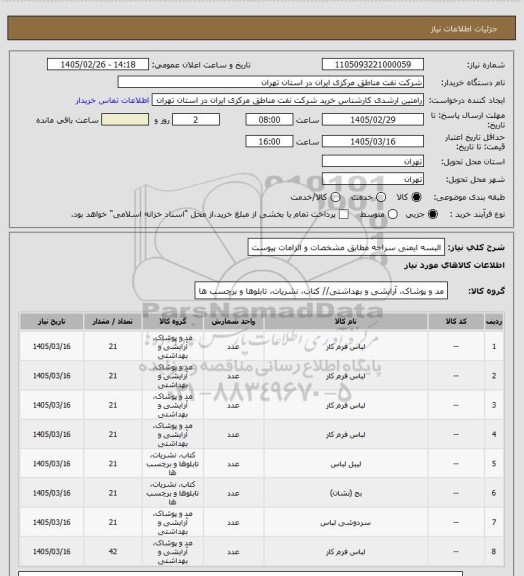Toggle the Islamic treasury payment checkbox
This screenshot has height=576, width=524.
344,214
